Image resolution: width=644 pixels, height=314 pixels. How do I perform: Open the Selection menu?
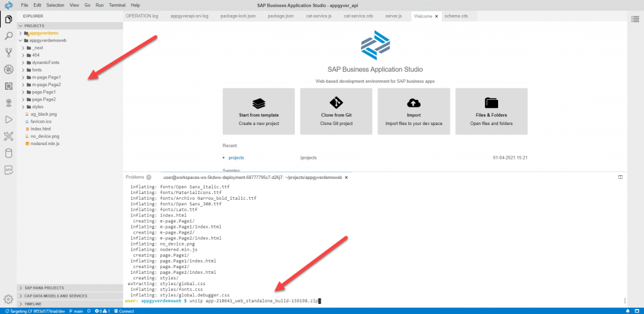coord(55,5)
